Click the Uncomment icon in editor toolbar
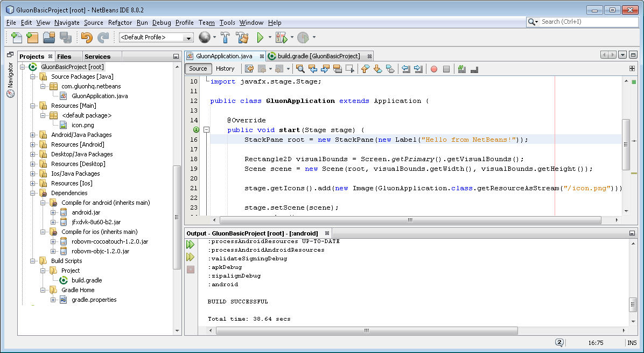The width and height of the screenshot is (644, 353). pyautogui.click(x=474, y=69)
